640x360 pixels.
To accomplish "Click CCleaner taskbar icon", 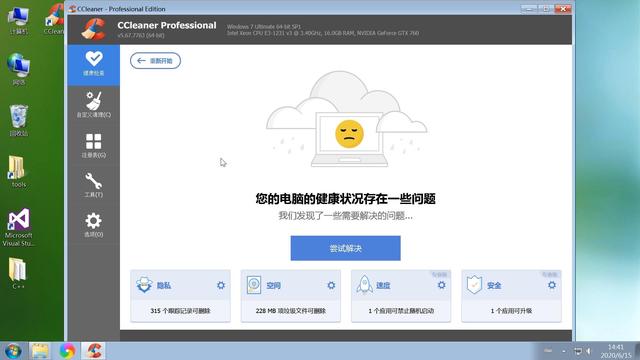I will pyautogui.click(x=94, y=351).
